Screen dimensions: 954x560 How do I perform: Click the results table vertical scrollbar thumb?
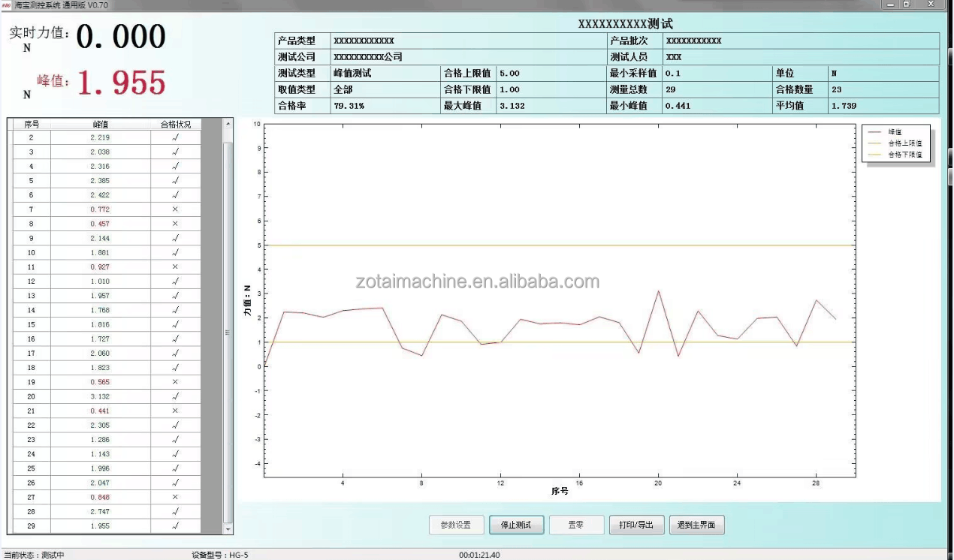point(228,330)
